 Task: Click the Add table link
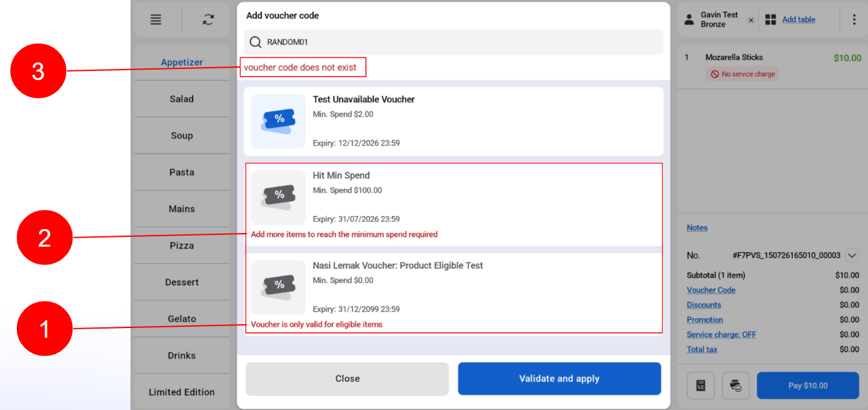[798, 20]
